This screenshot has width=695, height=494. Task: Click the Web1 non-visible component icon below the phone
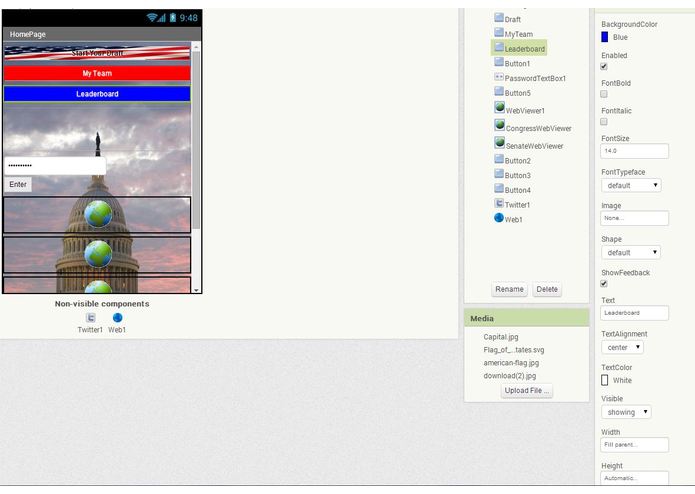[117, 318]
